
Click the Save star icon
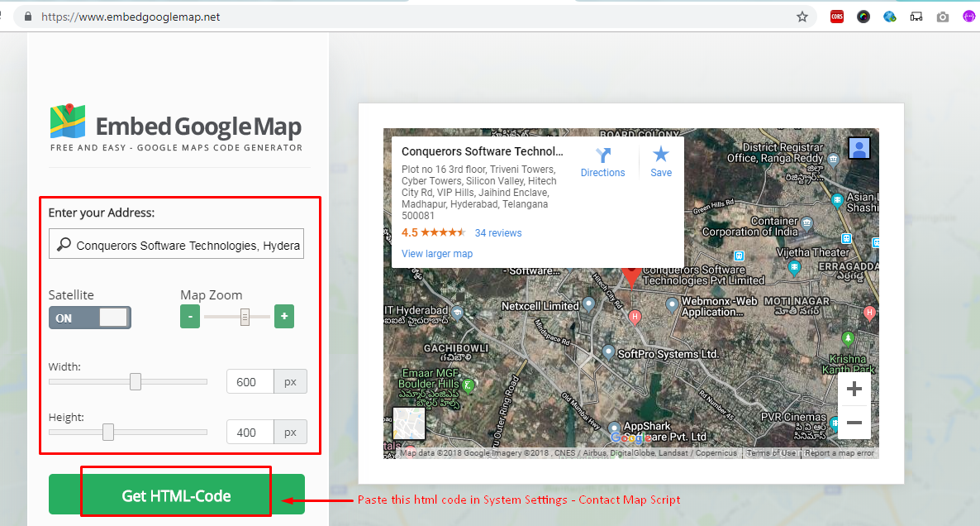(x=661, y=155)
